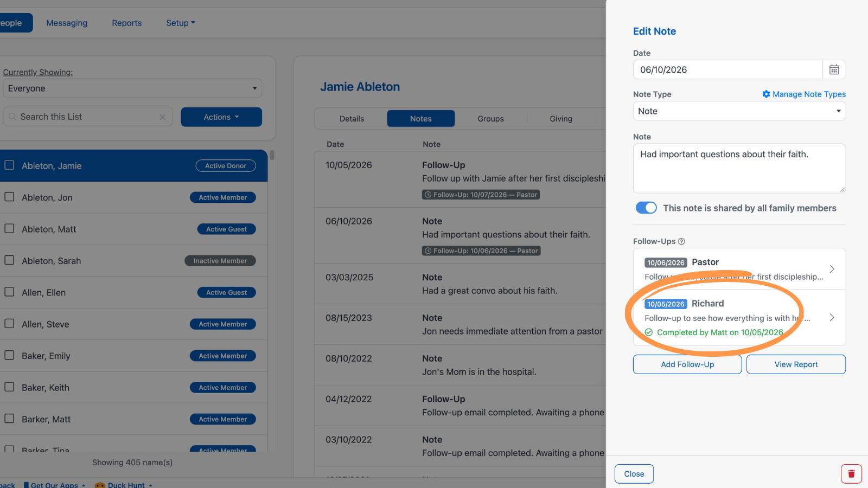
Task: Expand the Setup menu
Action: pos(181,23)
